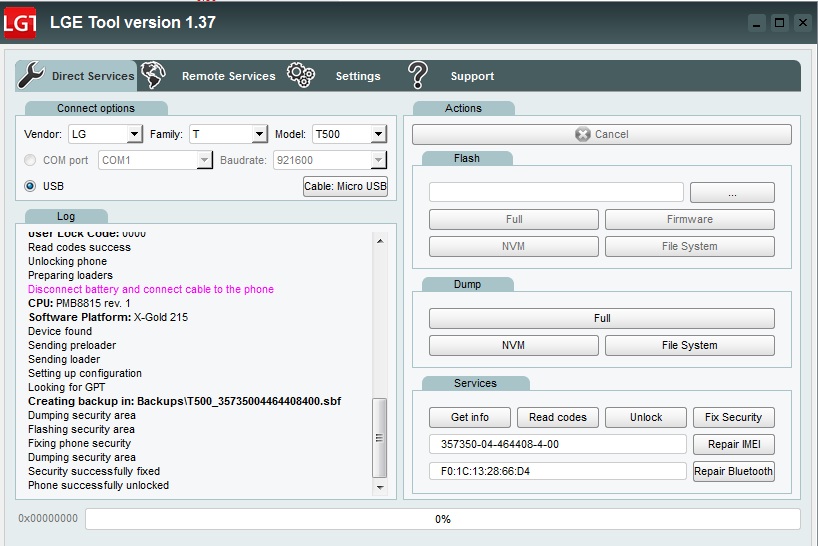Click Get info in Services
The image size is (818, 546).
coord(470,417)
